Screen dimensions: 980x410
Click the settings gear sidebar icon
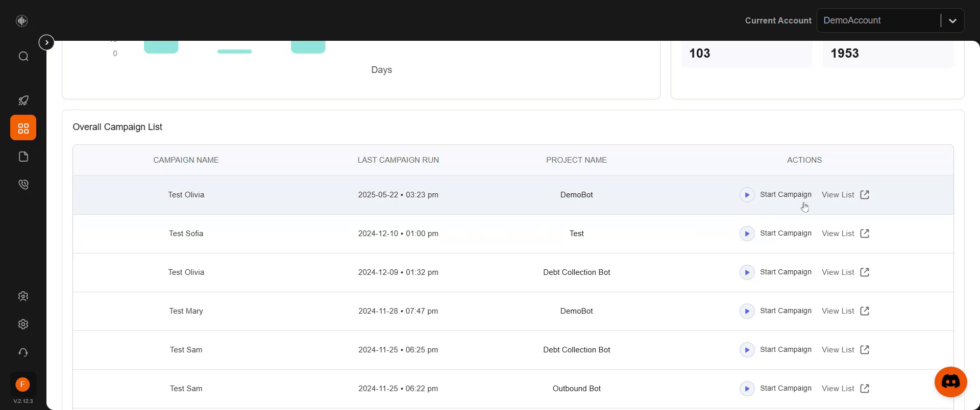23,324
